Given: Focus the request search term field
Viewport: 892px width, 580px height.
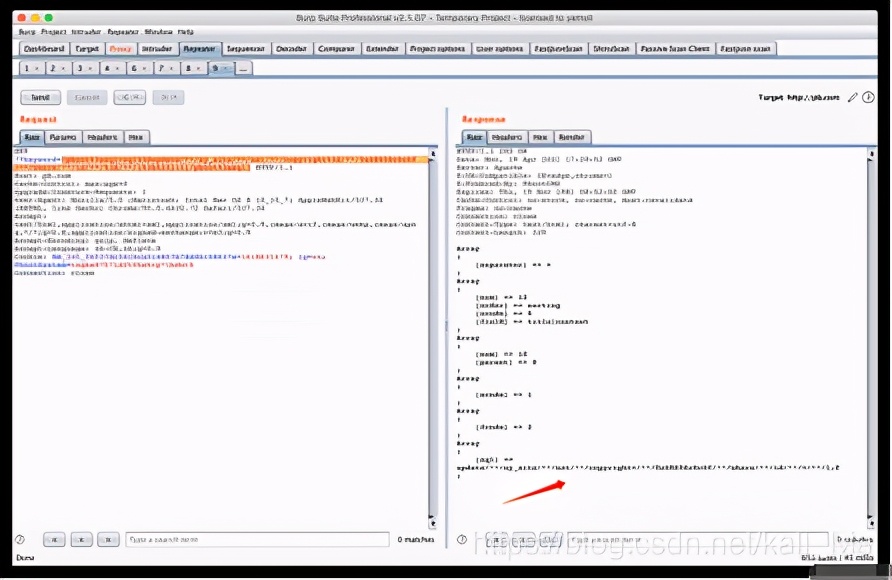Looking at the screenshot, I should click(x=258, y=539).
